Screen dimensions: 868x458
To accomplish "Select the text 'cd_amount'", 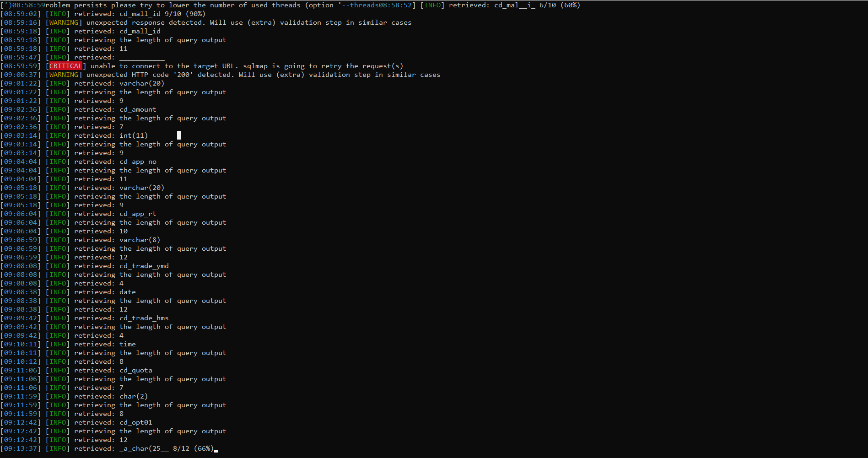I will point(138,109).
